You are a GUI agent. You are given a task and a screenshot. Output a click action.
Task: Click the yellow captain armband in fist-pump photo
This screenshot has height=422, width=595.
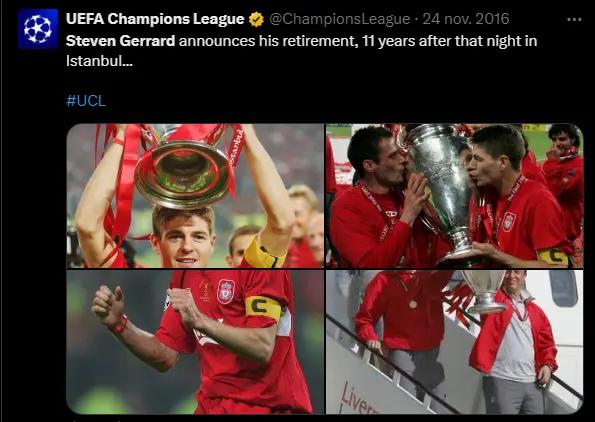click(x=263, y=307)
